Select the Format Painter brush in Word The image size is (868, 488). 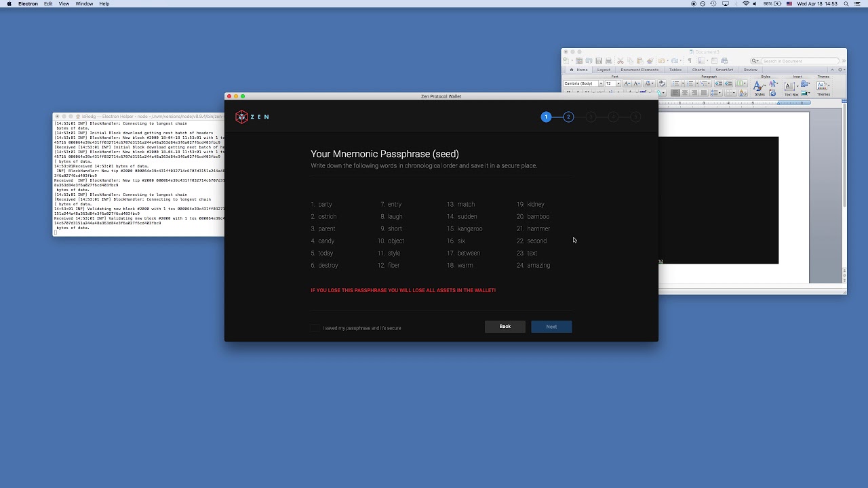(650, 61)
